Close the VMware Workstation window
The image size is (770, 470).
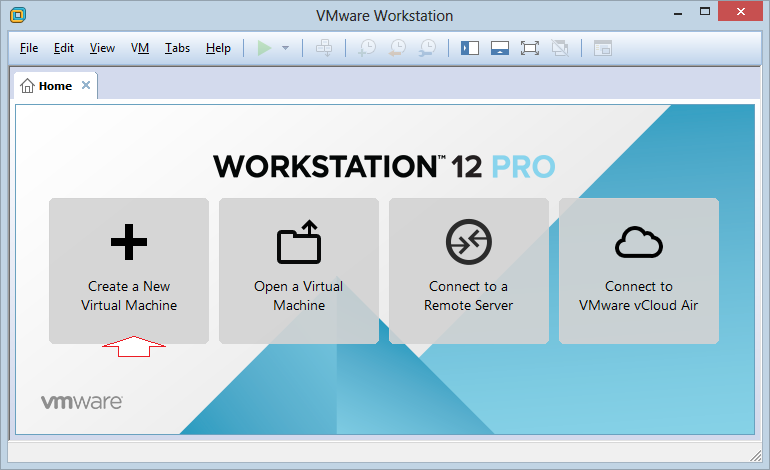[x=741, y=11]
